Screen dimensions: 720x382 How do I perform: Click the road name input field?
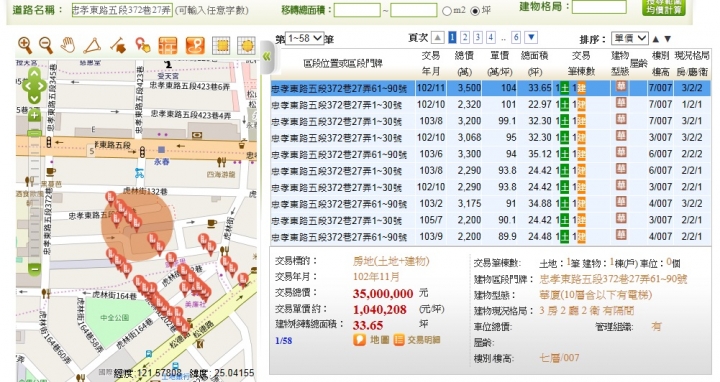pos(122,10)
